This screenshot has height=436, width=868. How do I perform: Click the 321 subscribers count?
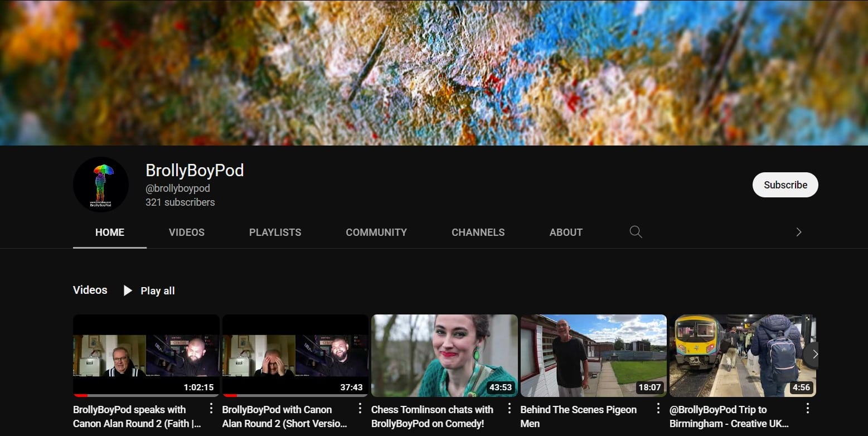[x=180, y=202]
